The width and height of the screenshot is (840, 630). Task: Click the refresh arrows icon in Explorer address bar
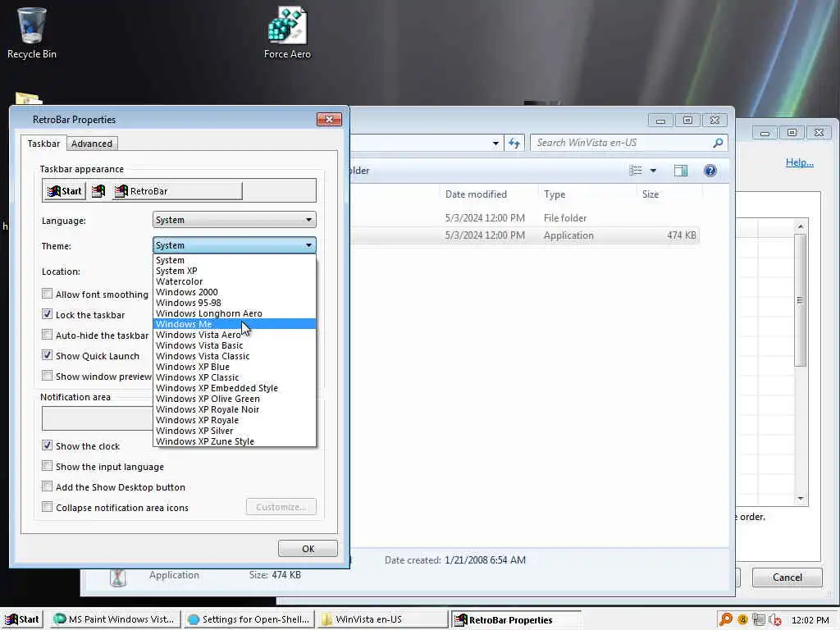514,143
